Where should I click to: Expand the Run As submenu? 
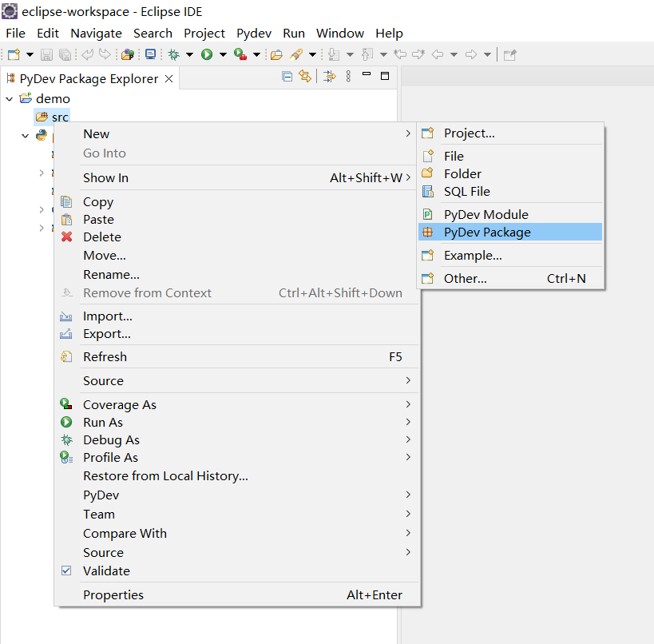237,423
